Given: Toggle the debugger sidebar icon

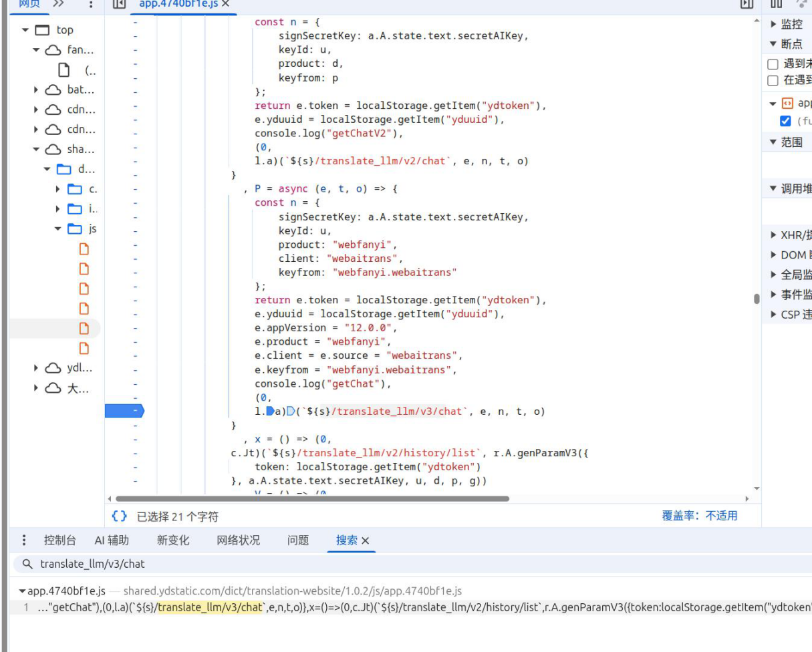Looking at the screenshot, I should tap(747, 4).
